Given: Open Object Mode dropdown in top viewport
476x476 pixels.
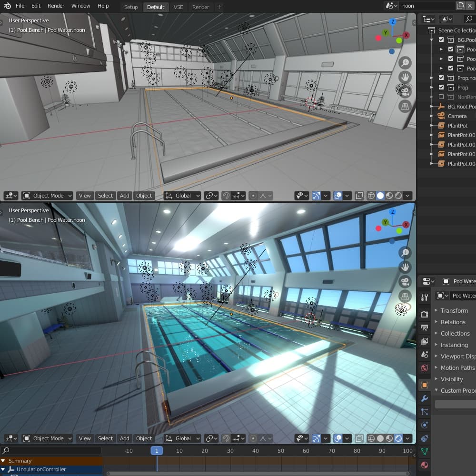Looking at the screenshot, I should 48,196.
